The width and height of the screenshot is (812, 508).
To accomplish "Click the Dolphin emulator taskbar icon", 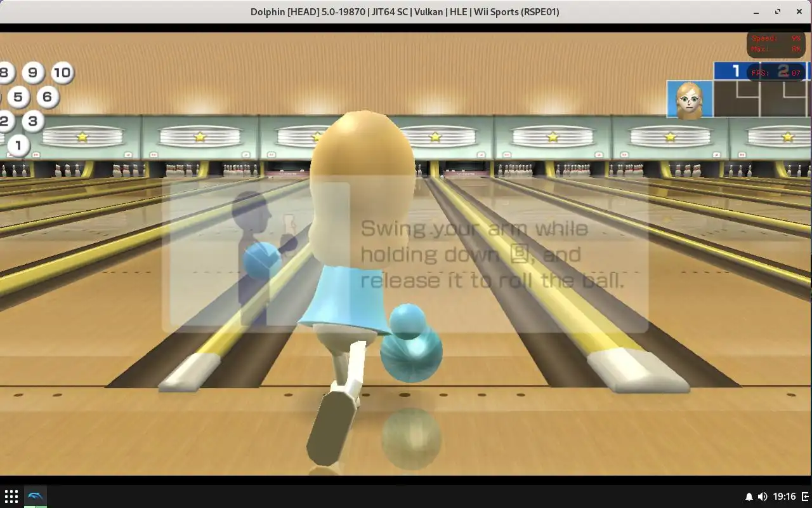I will (36, 496).
